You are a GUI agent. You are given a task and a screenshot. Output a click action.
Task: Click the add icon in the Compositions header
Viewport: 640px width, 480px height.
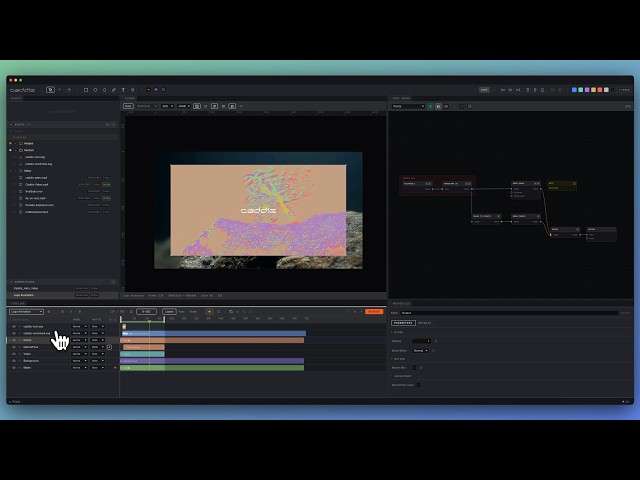(113, 282)
